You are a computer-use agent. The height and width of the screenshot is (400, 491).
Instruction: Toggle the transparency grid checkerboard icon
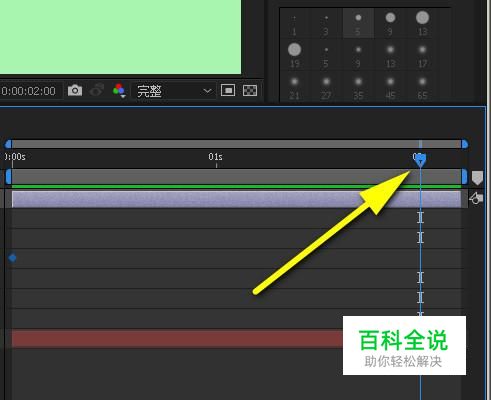click(x=250, y=90)
